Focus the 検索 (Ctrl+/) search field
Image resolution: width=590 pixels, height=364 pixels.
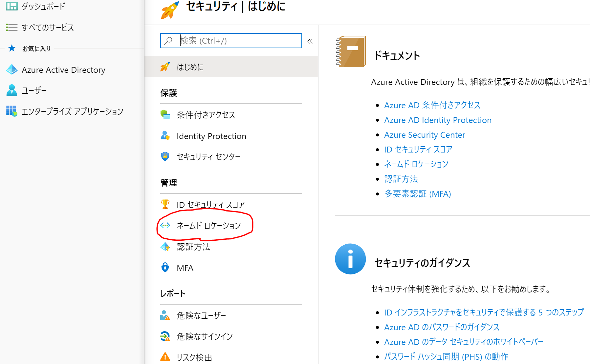click(231, 41)
